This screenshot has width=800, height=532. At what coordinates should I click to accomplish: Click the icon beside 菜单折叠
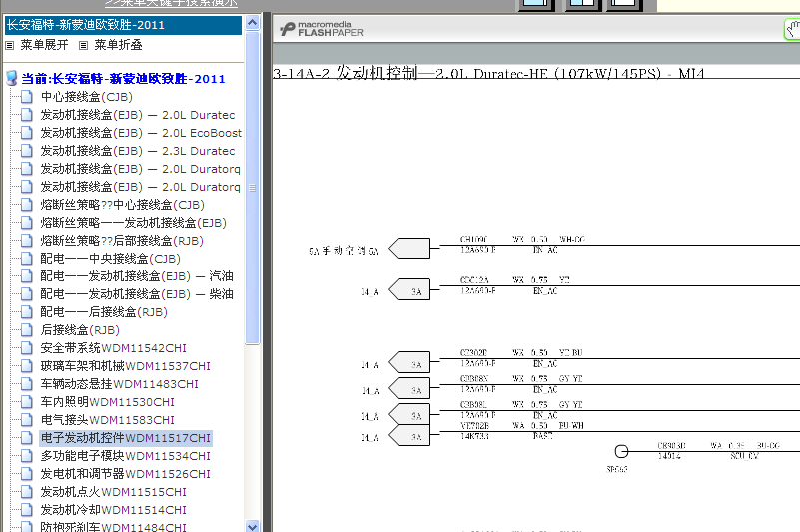(x=83, y=45)
